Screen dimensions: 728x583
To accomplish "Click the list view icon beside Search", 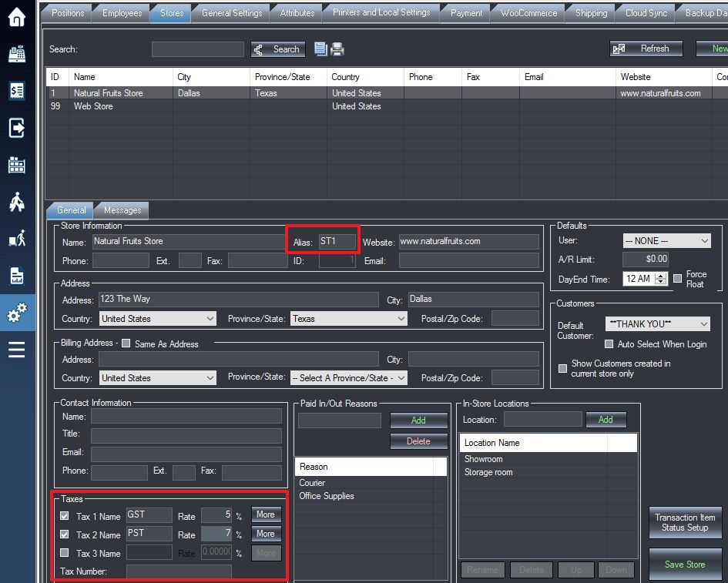I will [x=320, y=49].
